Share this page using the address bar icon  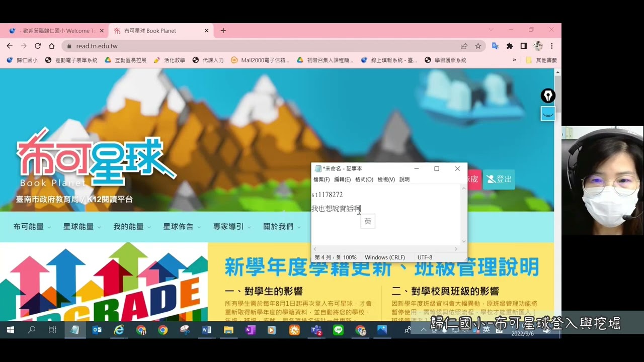(464, 46)
